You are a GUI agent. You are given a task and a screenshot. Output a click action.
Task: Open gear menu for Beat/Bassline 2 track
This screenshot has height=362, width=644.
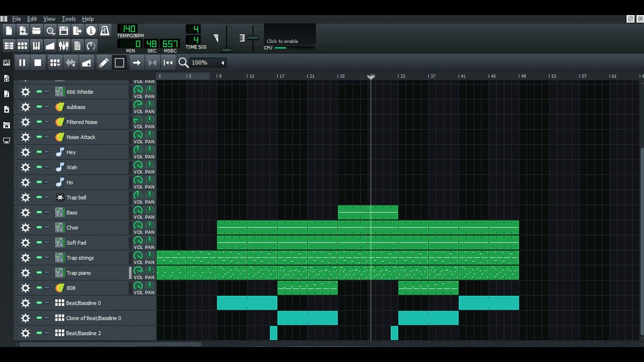[x=25, y=333]
